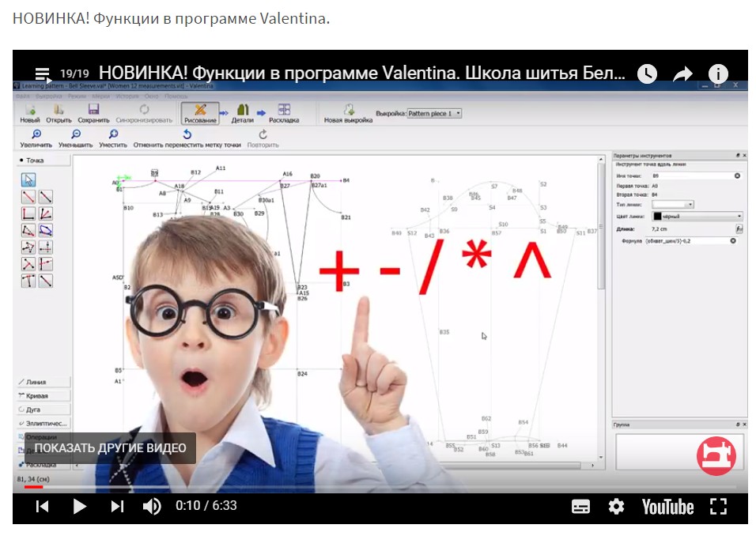Select the dashed crosshair intersection point tool
This screenshot has height=536, width=756.
coord(46,247)
